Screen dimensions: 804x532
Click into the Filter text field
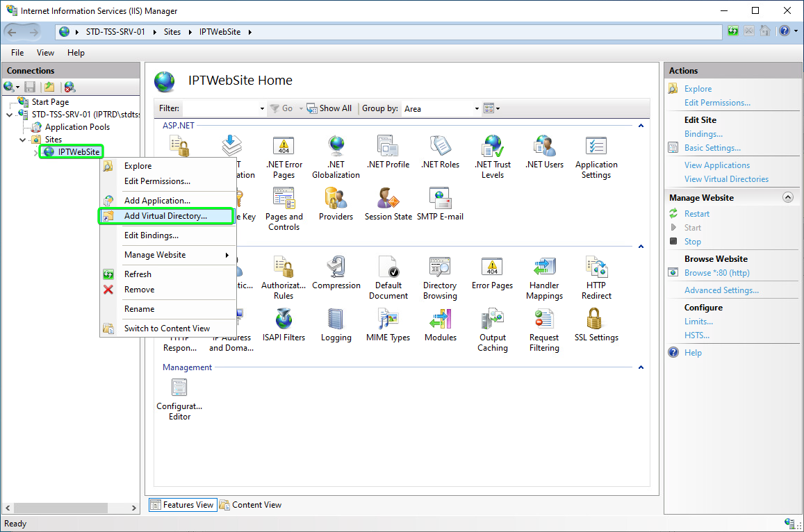220,108
